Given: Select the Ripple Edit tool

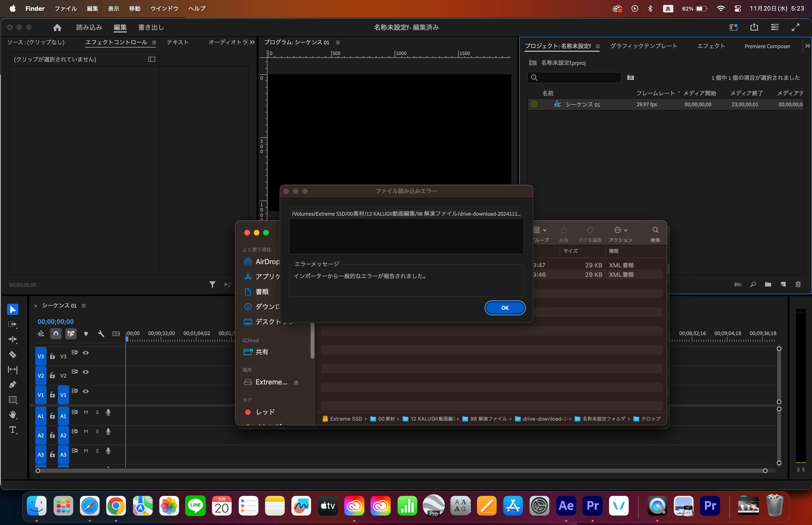Looking at the screenshot, I should [x=13, y=339].
